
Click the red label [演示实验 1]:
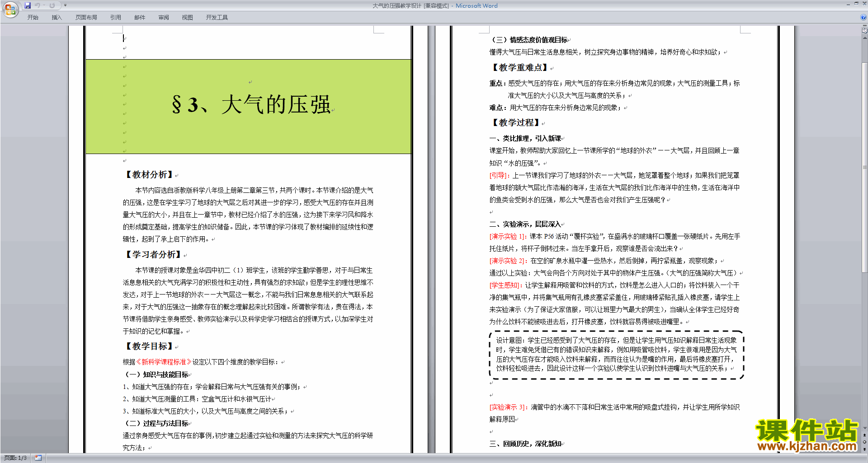pyautogui.click(x=509, y=236)
